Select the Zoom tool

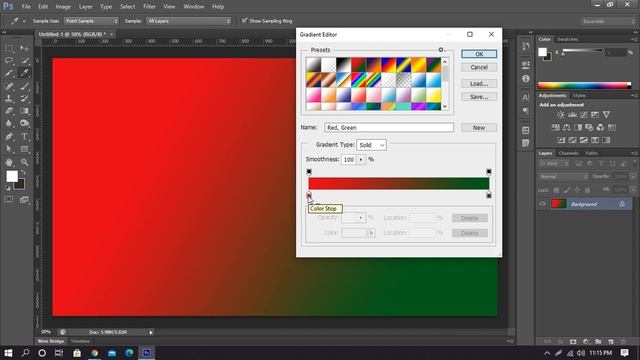coord(24,162)
